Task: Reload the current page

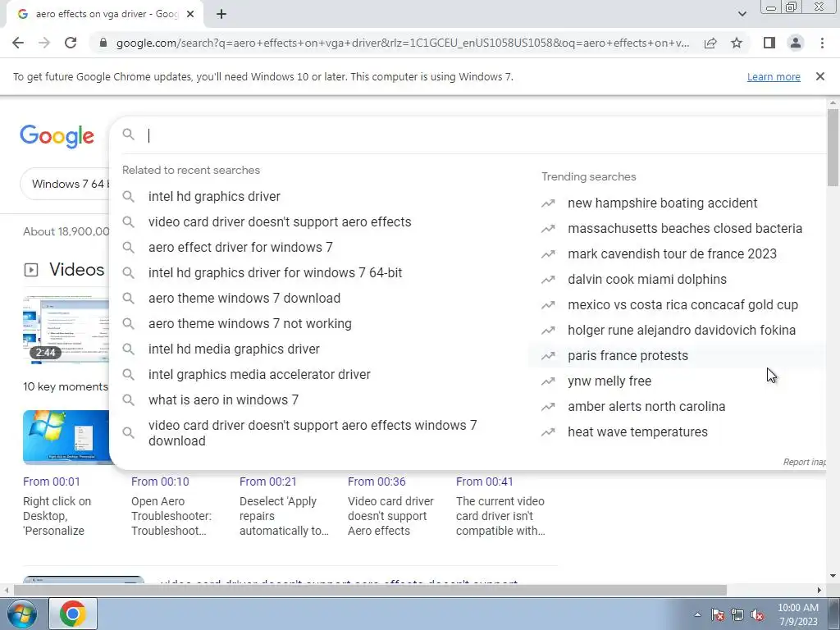Action: [x=71, y=43]
